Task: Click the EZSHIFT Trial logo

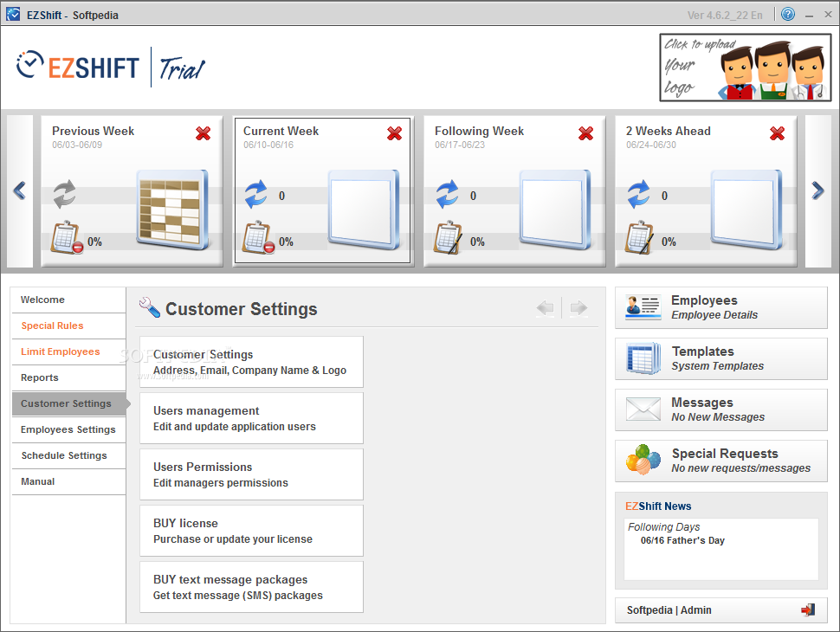Action: [x=111, y=67]
